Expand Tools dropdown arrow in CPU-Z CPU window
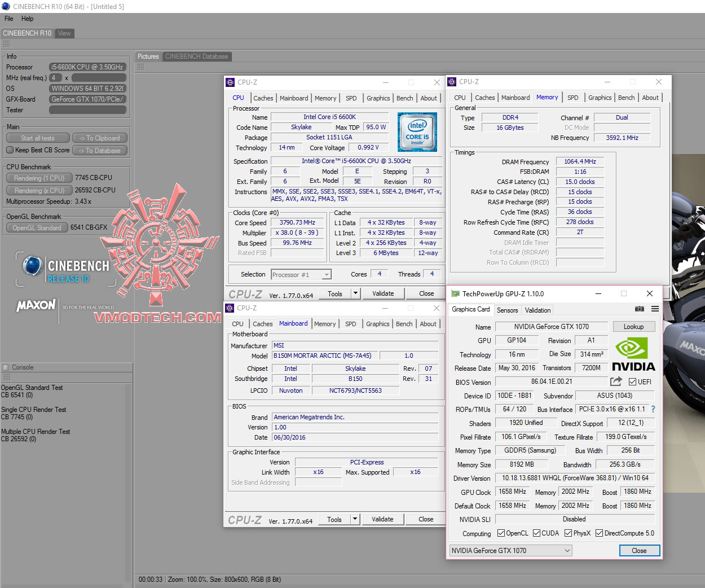Screen dimensions: 705x588 (355, 293)
